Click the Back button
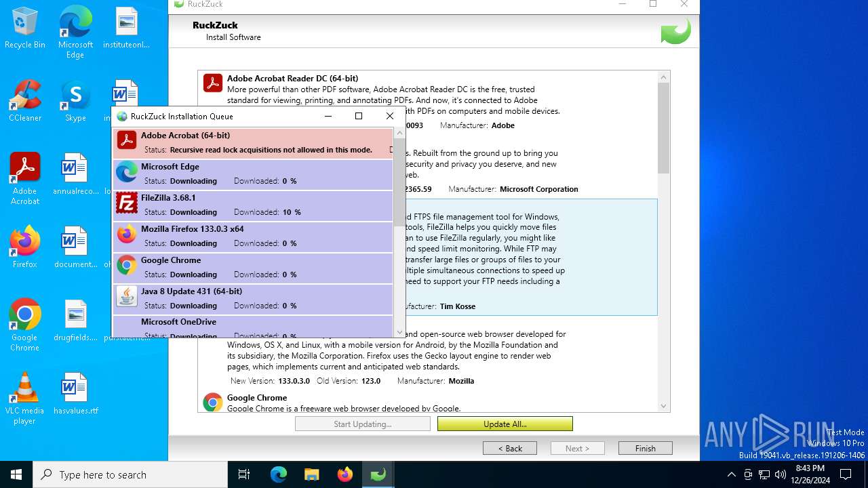Screen dimensions: 868x488 tap(510, 448)
